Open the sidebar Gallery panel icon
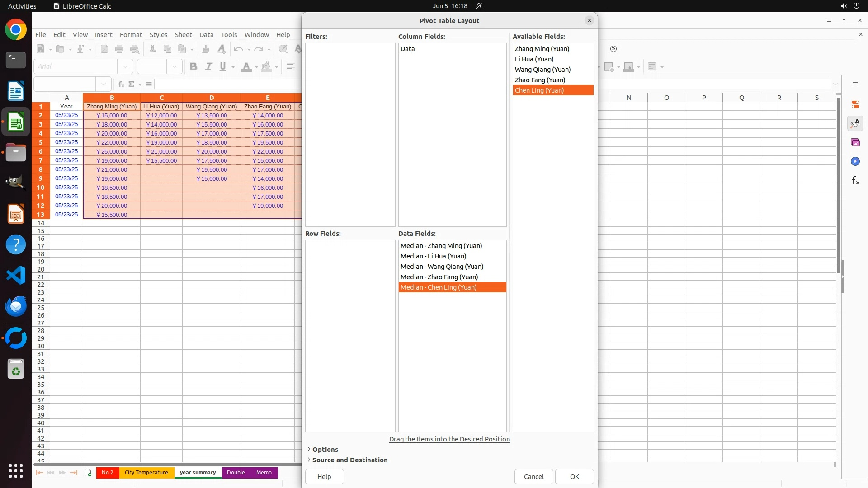The image size is (868, 488). point(855,142)
